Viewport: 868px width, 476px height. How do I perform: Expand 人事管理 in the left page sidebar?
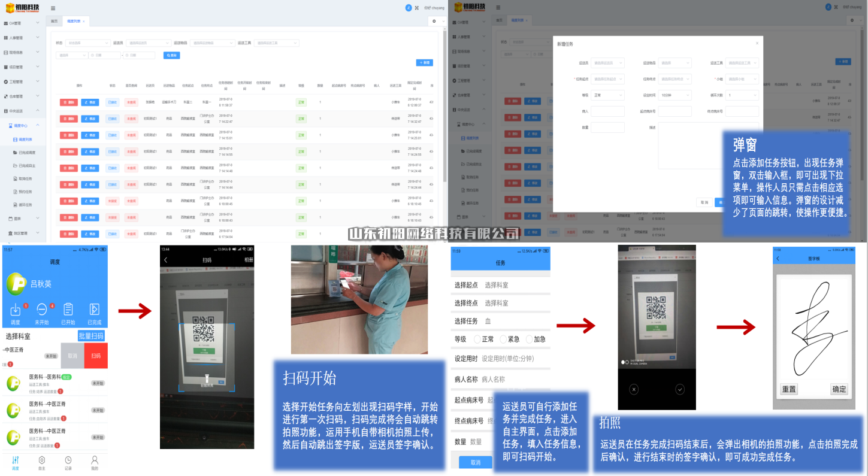coord(22,38)
